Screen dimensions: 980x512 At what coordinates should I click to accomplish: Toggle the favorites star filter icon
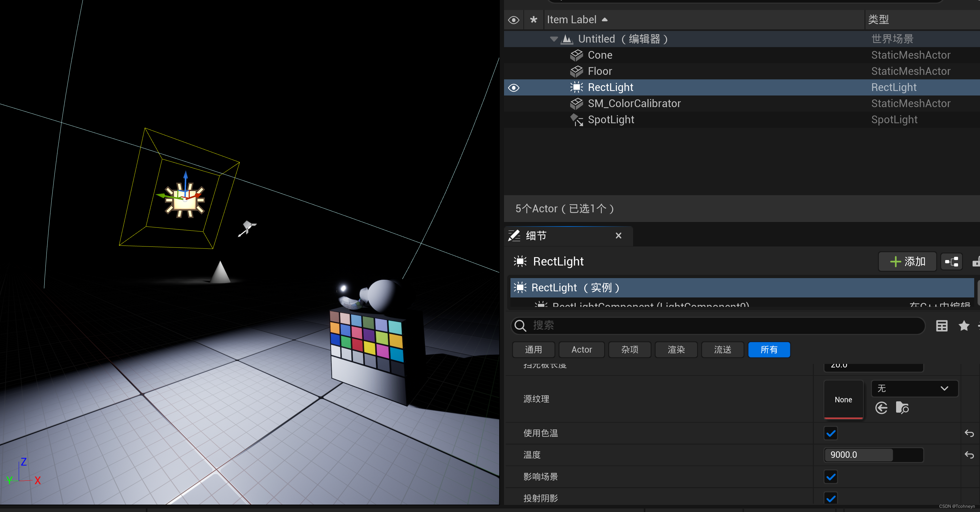964,326
